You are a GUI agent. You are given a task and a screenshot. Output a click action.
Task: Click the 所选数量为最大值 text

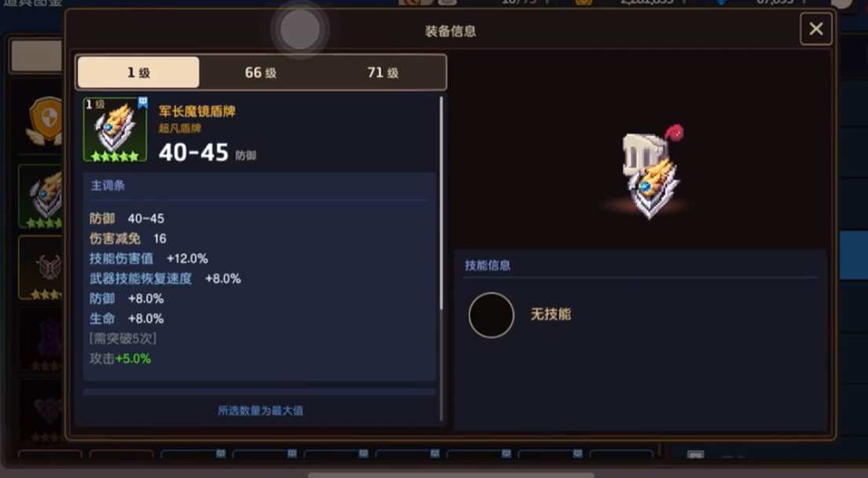click(260, 410)
